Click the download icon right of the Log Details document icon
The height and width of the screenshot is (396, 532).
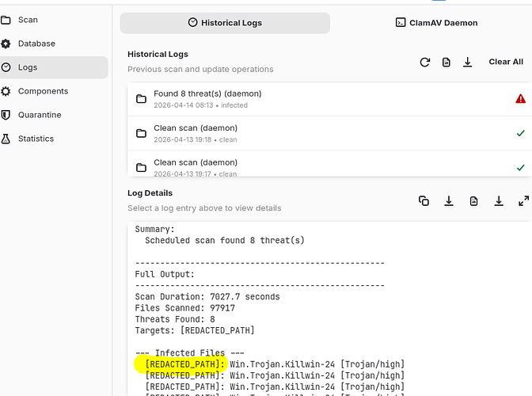coord(499,201)
